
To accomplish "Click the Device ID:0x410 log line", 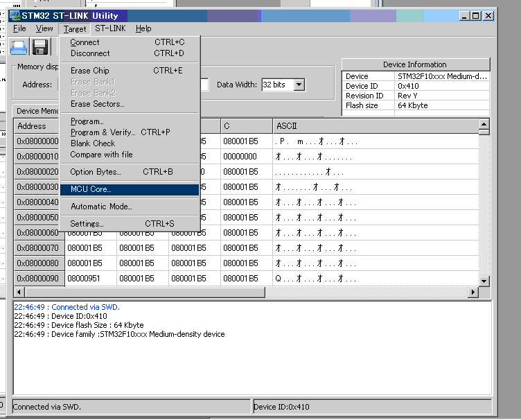I will (60, 316).
